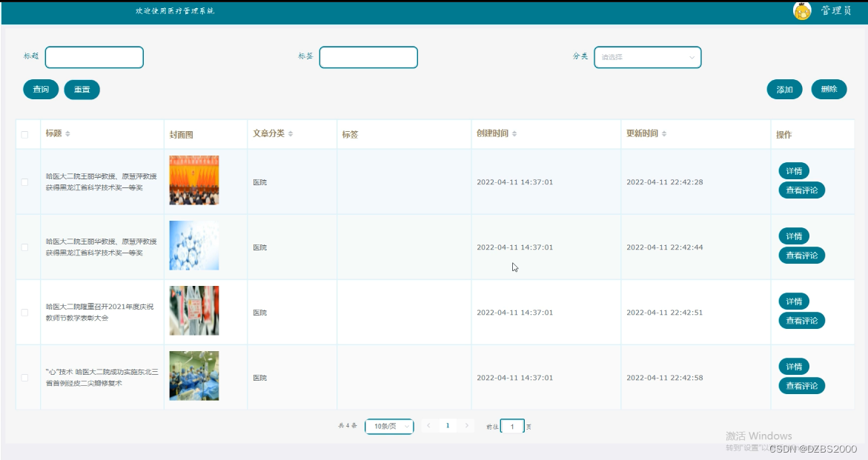868x460 pixels.
Task: Open the orange conference hall cover thumbnail
Action: [x=193, y=180]
